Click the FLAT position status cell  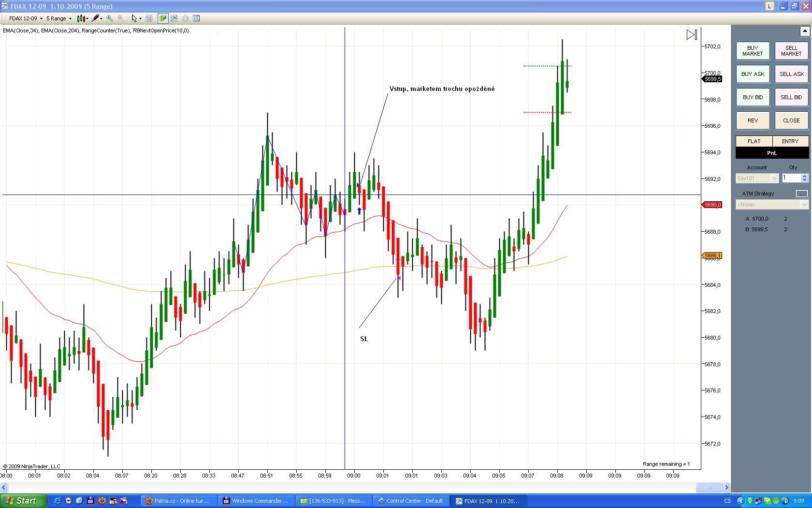point(754,141)
